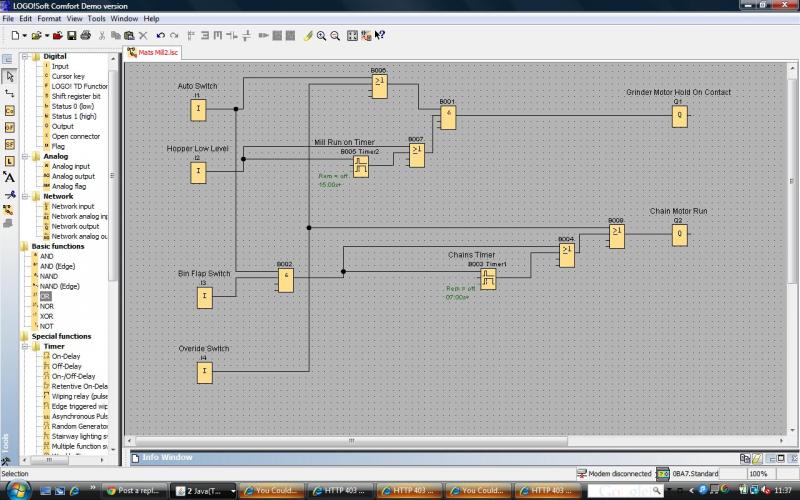This screenshot has width=800, height=500.
Task: Select On-Delay under Timer
Action: (66, 356)
